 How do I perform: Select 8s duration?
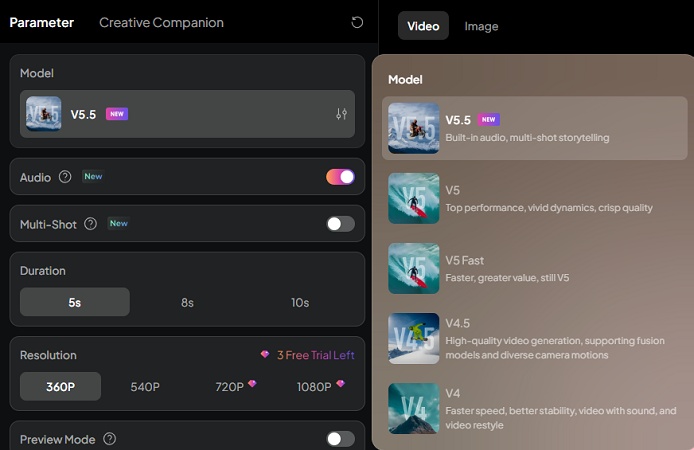(187, 302)
